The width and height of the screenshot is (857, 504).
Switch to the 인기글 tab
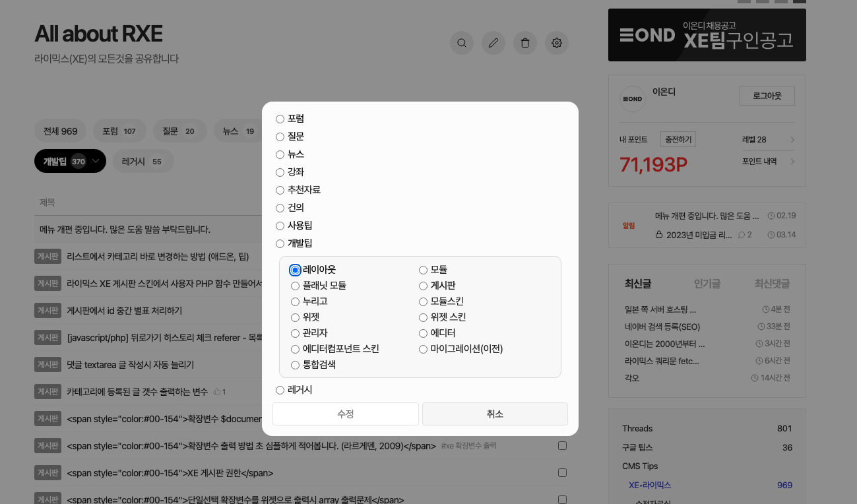coord(707,284)
